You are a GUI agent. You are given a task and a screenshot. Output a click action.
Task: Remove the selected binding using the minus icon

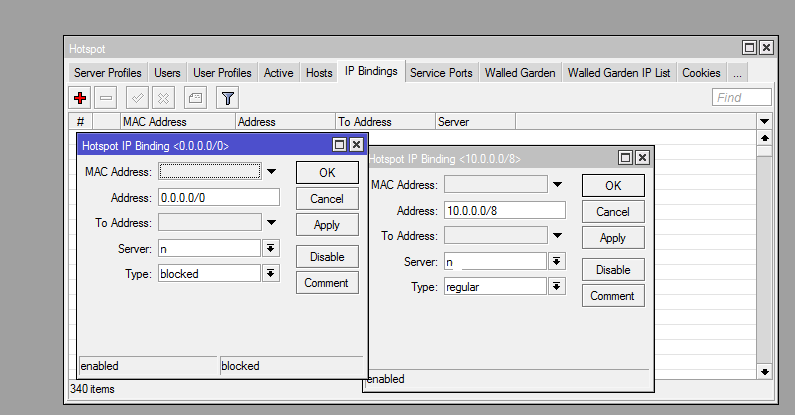(x=105, y=98)
